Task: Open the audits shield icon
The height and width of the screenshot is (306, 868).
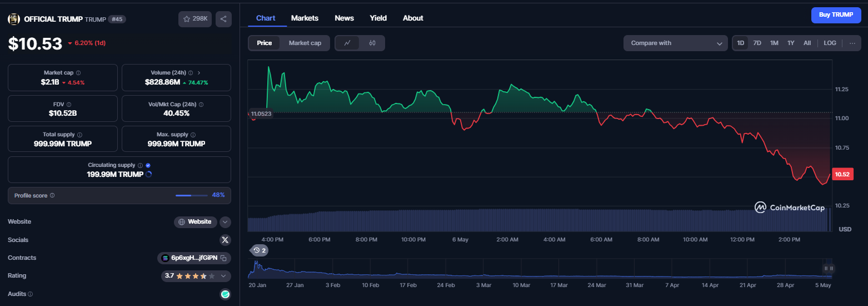Action: click(225, 294)
